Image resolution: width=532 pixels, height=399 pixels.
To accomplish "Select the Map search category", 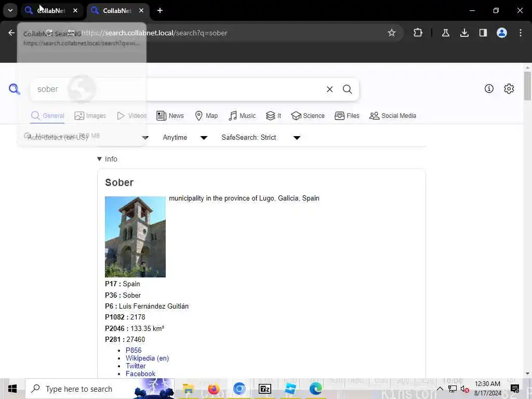I will [x=206, y=116].
